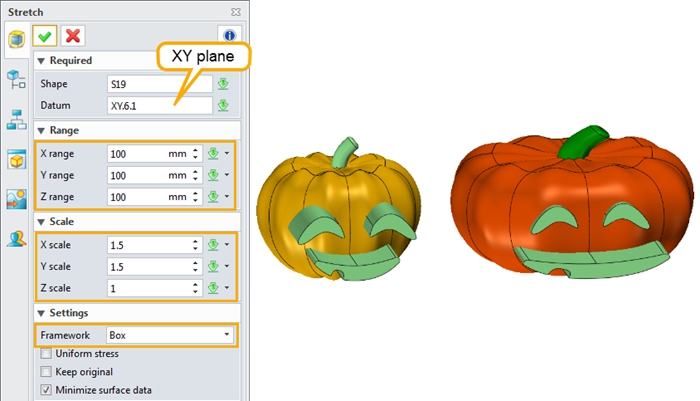Click the pick arrow next to Datum
Viewport: 700px width, 401px height.
(x=223, y=105)
